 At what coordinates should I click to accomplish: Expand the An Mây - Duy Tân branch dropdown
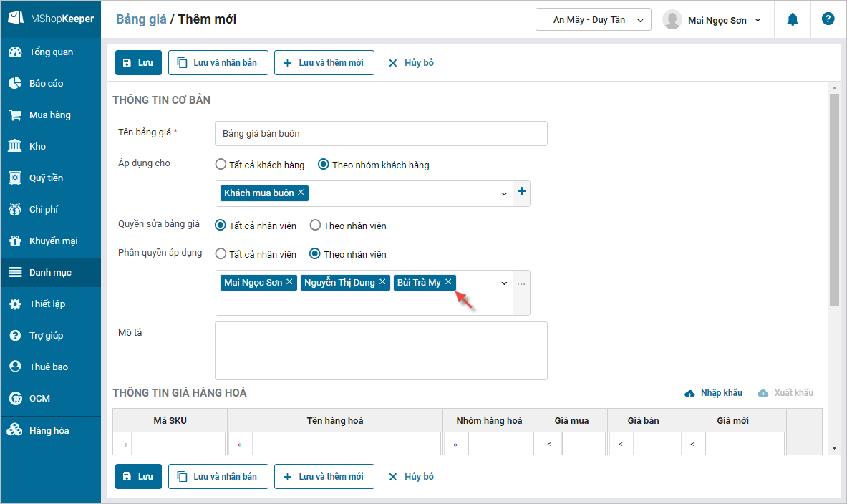click(594, 20)
